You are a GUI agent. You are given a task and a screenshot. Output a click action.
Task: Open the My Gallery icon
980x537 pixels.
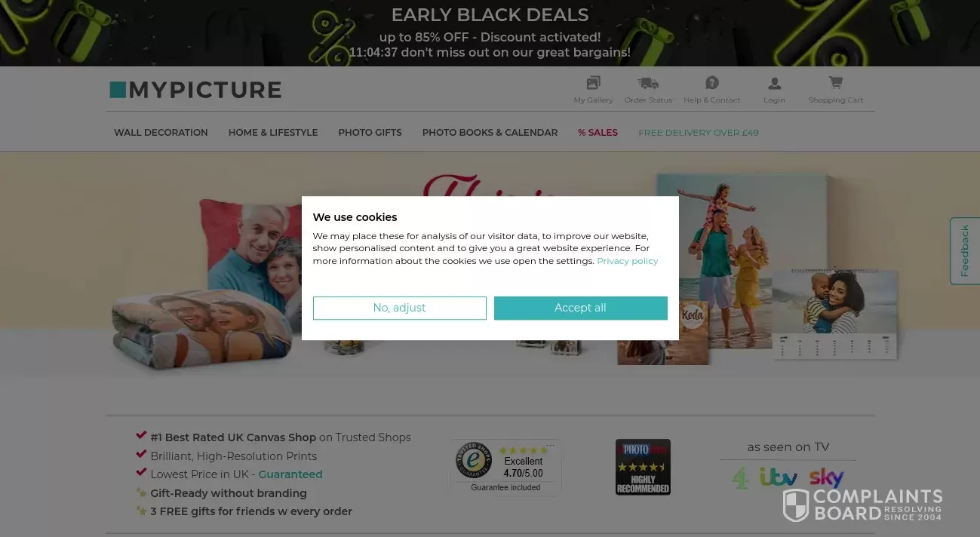pos(593,83)
